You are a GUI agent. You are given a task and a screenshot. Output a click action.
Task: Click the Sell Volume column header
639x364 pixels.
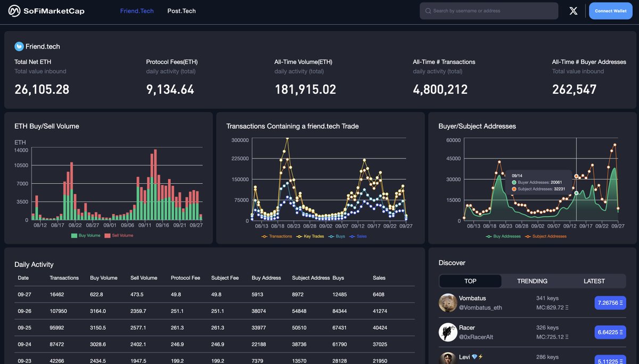[x=144, y=278]
